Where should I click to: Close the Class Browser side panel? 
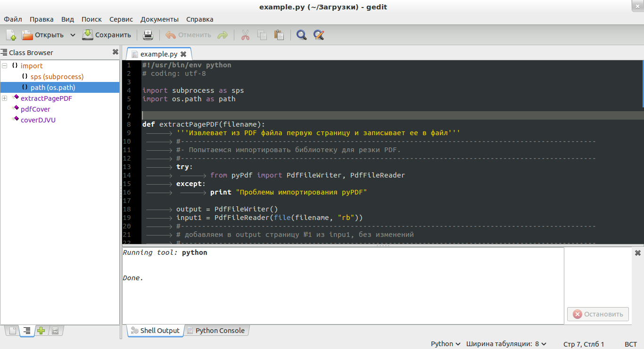click(x=115, y=52)
